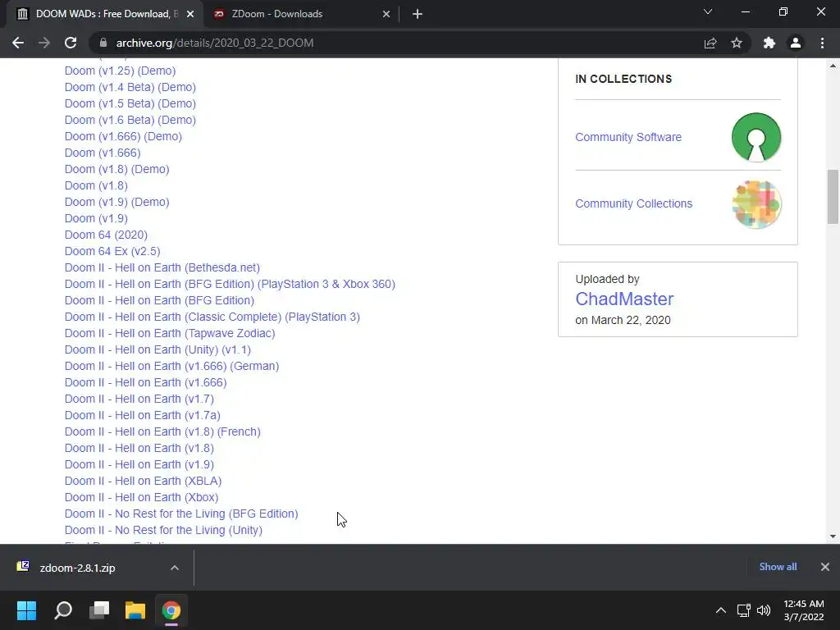Image resolution: width=840 pixels, height=630 pixels.
Task: Share this page using the share icon
Action: pyautogui.click(x=710, y=43)
